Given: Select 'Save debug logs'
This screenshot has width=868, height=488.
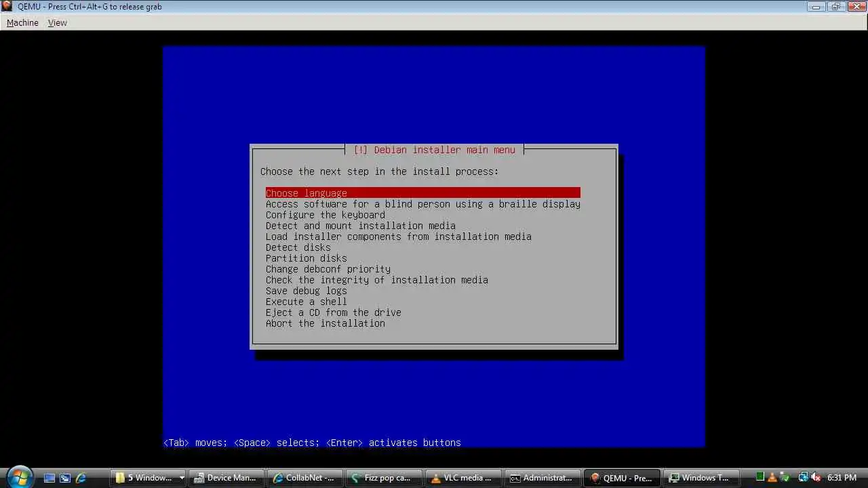Looking at the screenshot, I should 307,291.
